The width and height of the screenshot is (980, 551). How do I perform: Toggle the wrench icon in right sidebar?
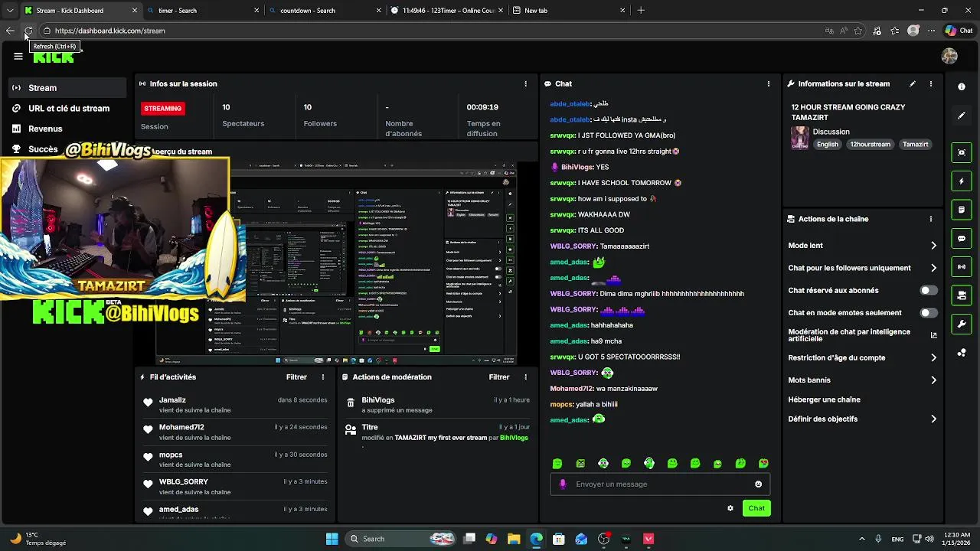[962, 324]
